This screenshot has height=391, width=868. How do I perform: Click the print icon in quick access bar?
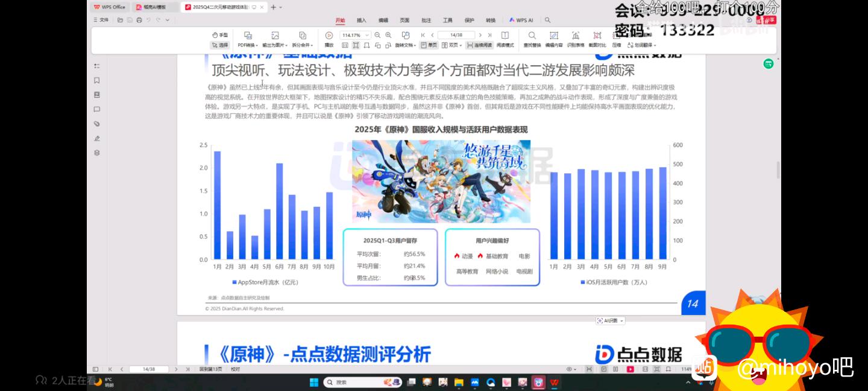[139, 20]
